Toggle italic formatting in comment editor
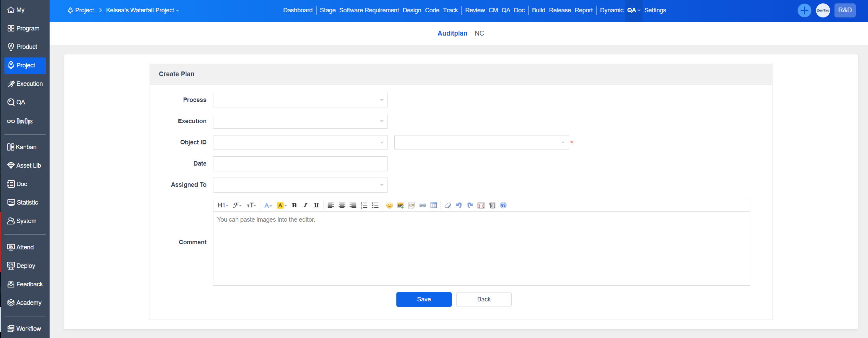 (x=305, y=205)
